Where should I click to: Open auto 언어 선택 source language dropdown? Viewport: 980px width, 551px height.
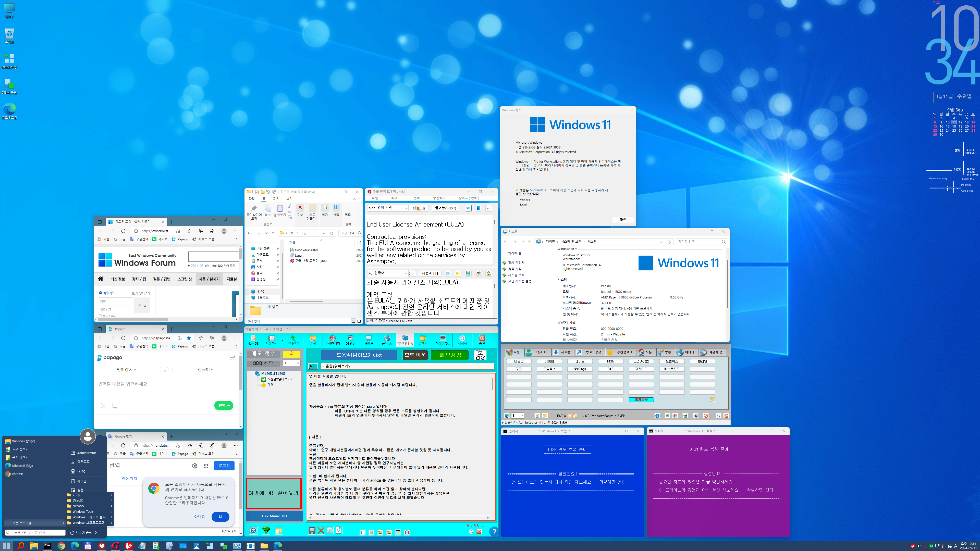click(388, 208)
